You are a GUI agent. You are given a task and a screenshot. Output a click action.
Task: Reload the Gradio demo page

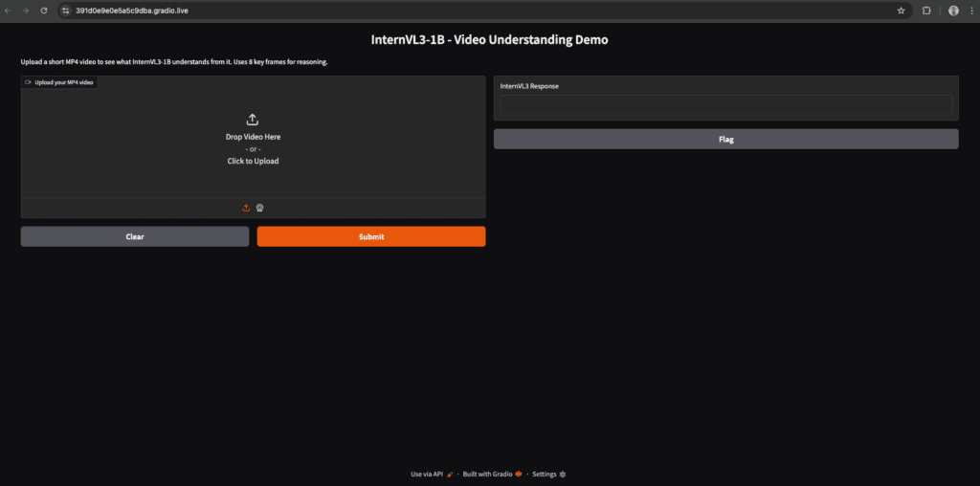click(44, 11)
